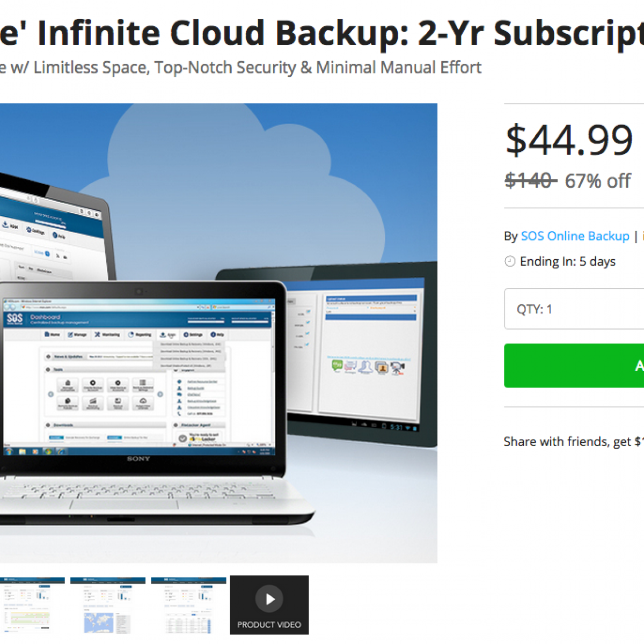The height and width of the screenshot is (644, 644).
Task: Click the Ending In: 5 days text
Action: 568,261
